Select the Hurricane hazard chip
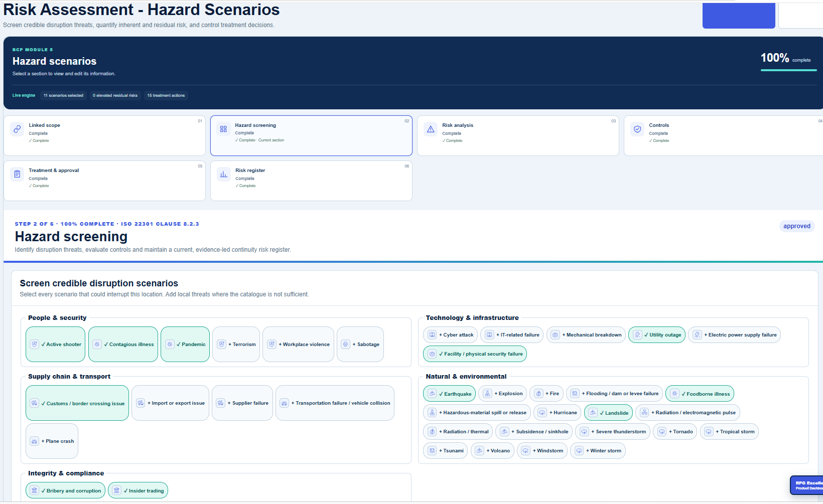The width and height of the screenshot is (823, 504). 558,412
